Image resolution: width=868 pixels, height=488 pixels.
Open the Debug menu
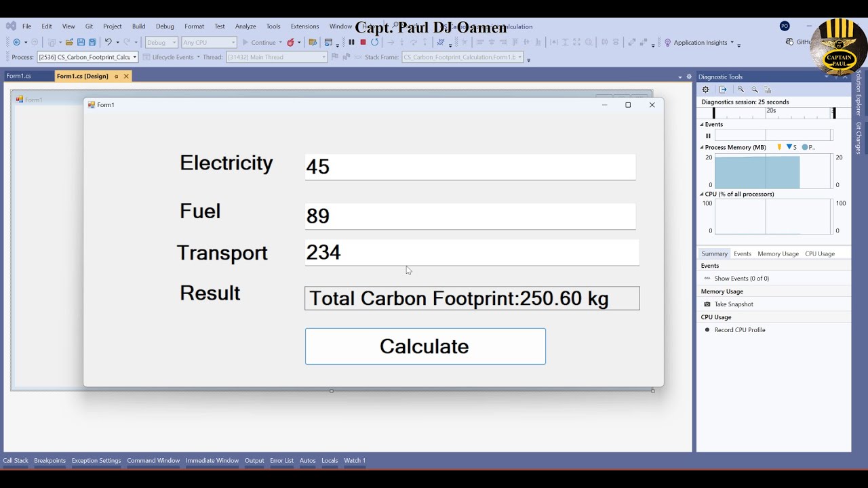click(x=165, y=26)
